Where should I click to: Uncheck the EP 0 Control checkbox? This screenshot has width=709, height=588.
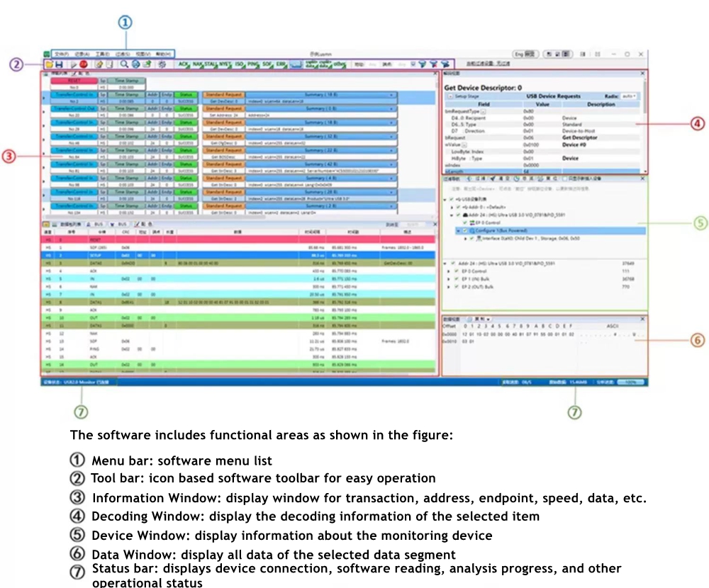464,222
